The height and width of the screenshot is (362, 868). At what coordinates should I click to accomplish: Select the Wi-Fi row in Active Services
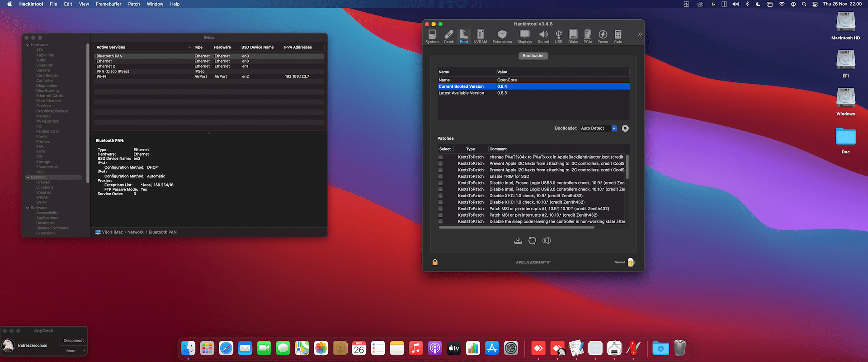(209, 76)
